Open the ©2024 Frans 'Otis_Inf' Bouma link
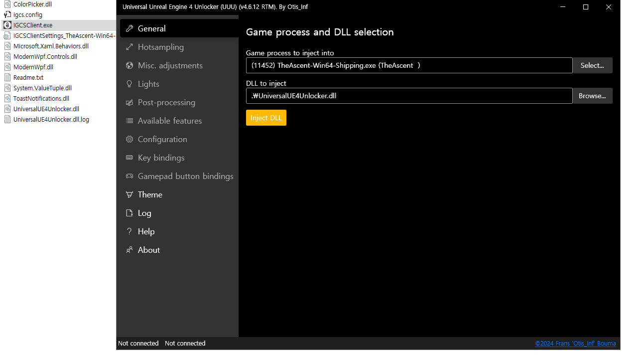644x360 pixels. coord(575,343)
